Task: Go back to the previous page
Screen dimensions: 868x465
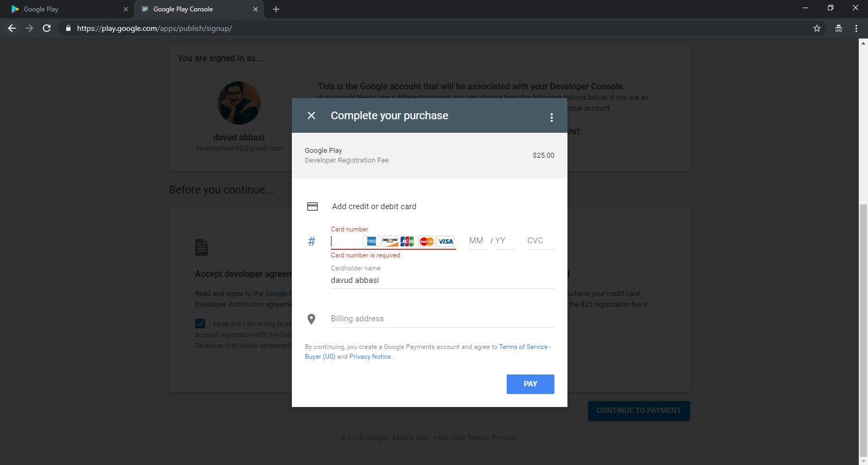Action: pyautogui.click(x=12, y=28)
